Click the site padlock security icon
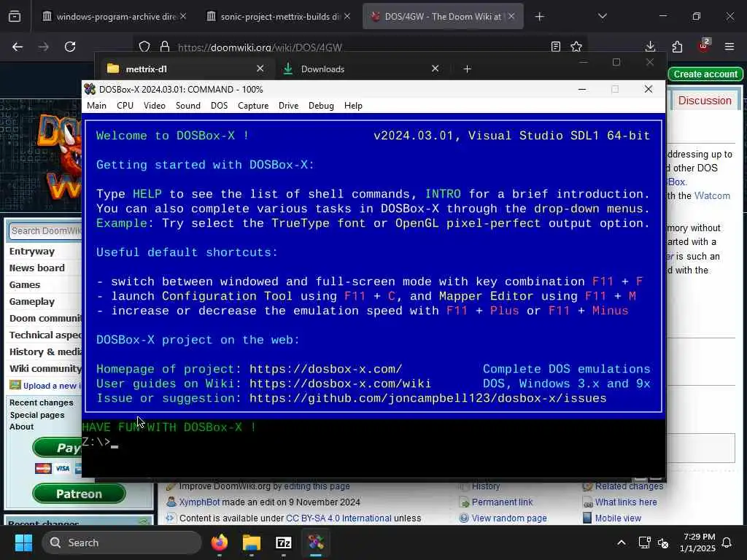Image resolution: width=747 pixels, height=560 pixels. coord(165,47)
